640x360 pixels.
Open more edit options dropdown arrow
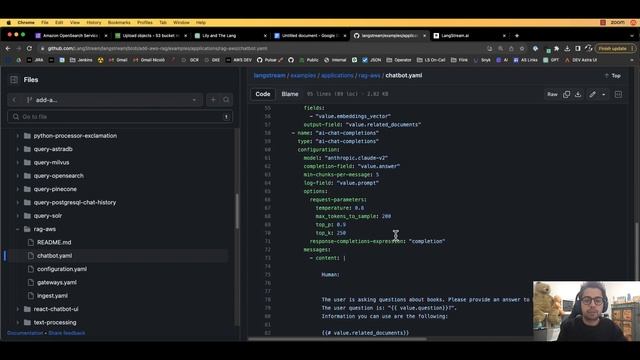[604, 94]
